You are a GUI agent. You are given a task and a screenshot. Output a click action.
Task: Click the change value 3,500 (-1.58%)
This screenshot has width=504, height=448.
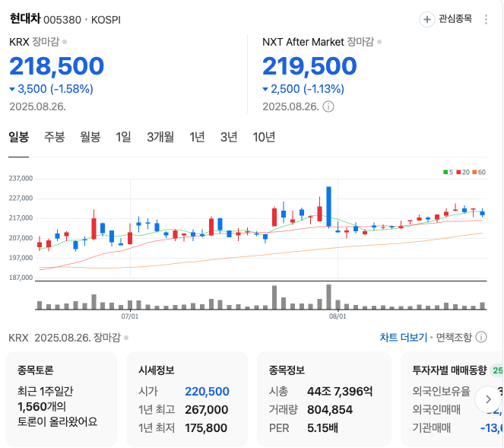click(x=52, y=89)
